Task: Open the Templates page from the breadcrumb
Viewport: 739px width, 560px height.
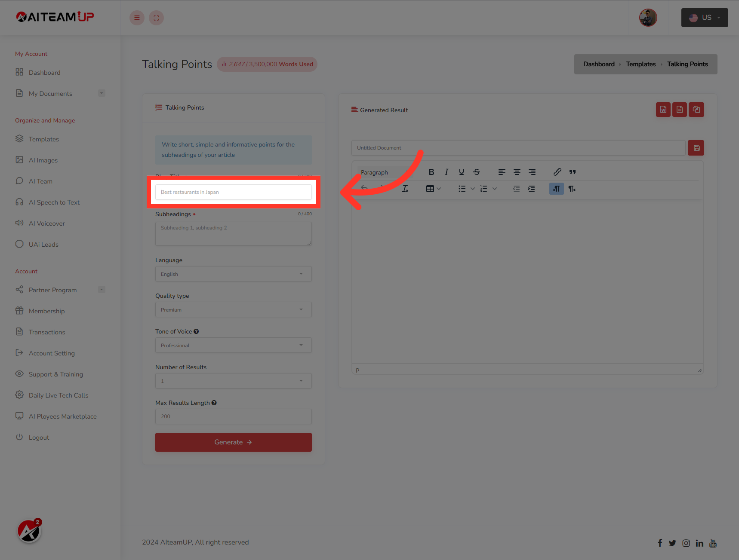Action: click(x=640, y=64)
